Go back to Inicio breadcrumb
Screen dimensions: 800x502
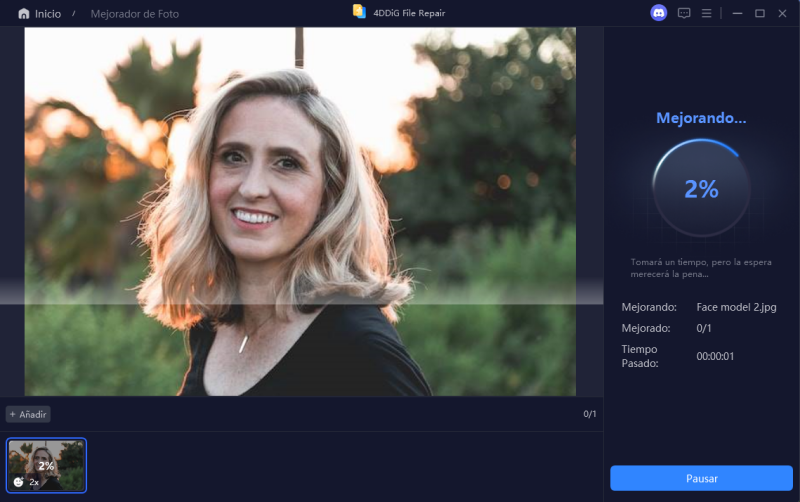pos(48,14)
